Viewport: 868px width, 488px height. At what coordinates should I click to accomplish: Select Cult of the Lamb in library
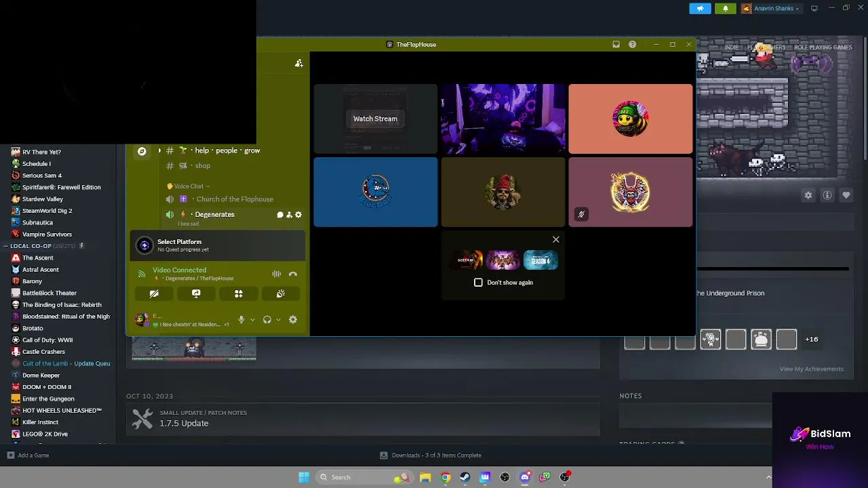(x=66, y=363)
